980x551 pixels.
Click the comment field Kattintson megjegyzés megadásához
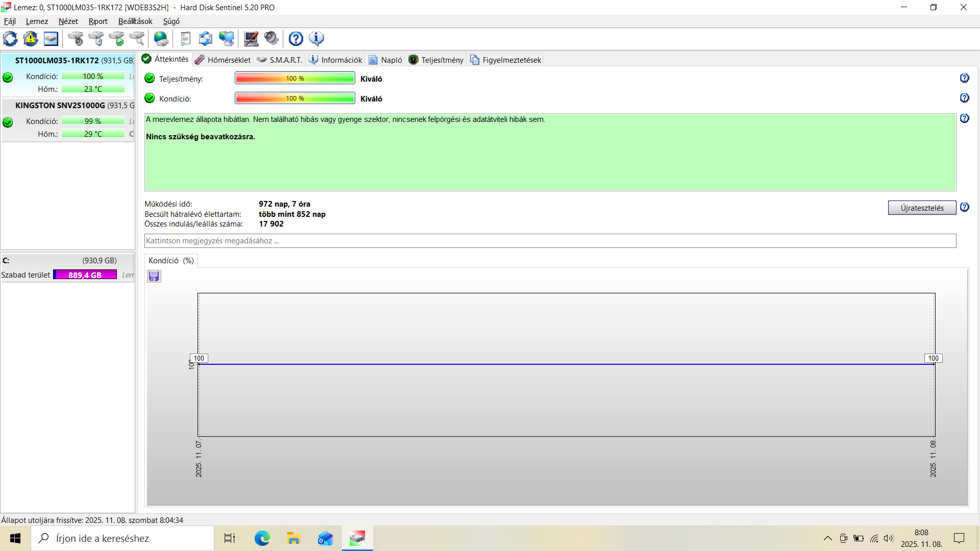click(x=550, y=241)
